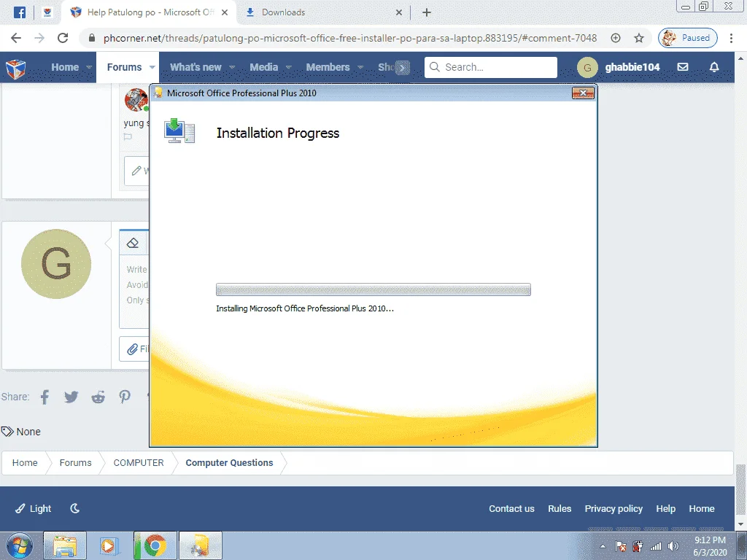Click the Office installer taskbar icon
Viewport: 747px width, 560px height.
(x=200, y=545)
